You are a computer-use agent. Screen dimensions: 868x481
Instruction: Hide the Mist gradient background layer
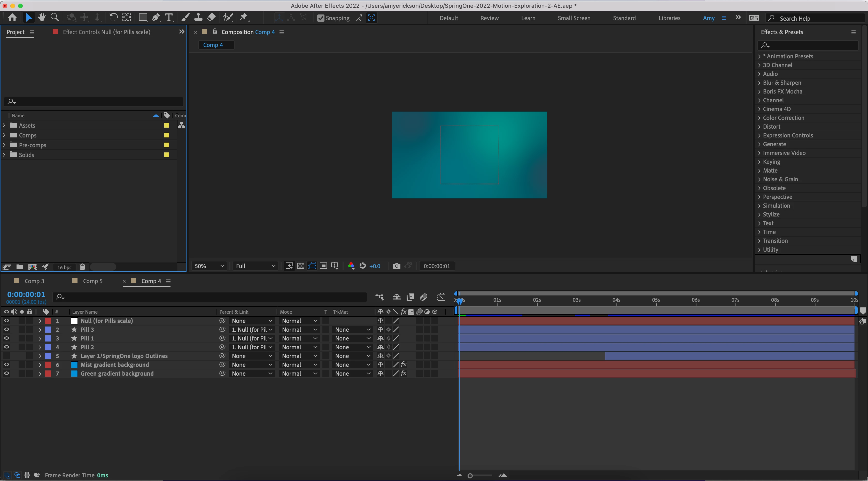point(6,364)
